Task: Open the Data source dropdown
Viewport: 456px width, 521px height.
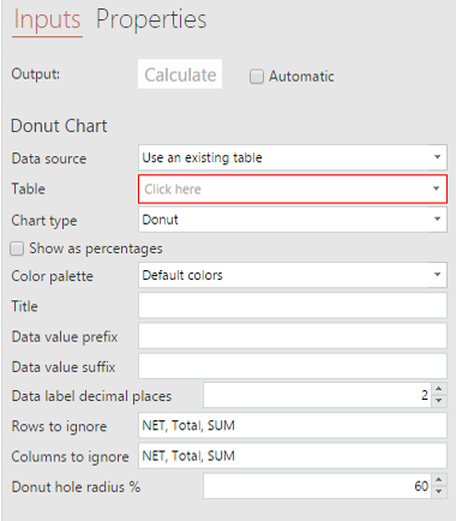Action: click(x=293, y=157)
